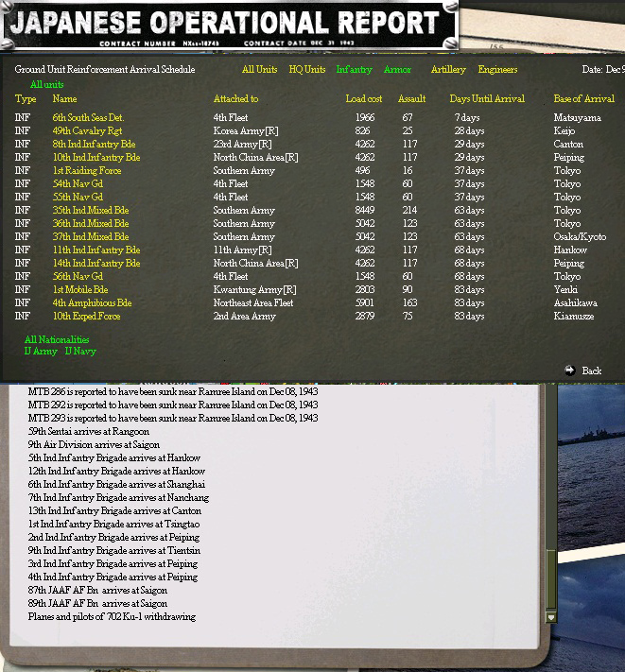This screenshot has height=672, width=625.
Task: Open the 10th Exped Force unit
Action: pyautogui.click(x=86, y=317)
